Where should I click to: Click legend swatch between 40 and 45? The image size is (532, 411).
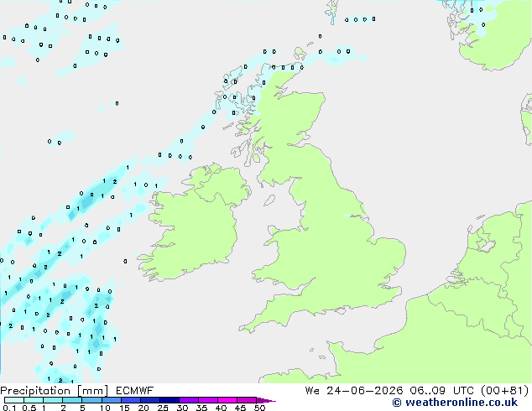[227, 400]
